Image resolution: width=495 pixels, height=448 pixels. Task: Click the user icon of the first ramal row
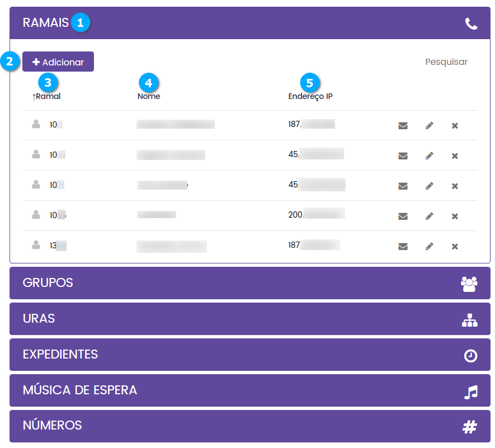tap(36, 125)
